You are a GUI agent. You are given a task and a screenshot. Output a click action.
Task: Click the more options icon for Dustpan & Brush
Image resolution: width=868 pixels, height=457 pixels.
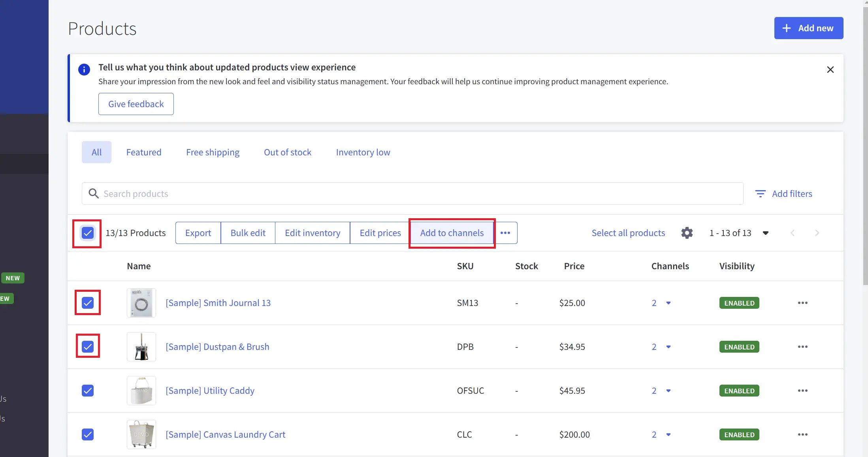tap(802, 346)
